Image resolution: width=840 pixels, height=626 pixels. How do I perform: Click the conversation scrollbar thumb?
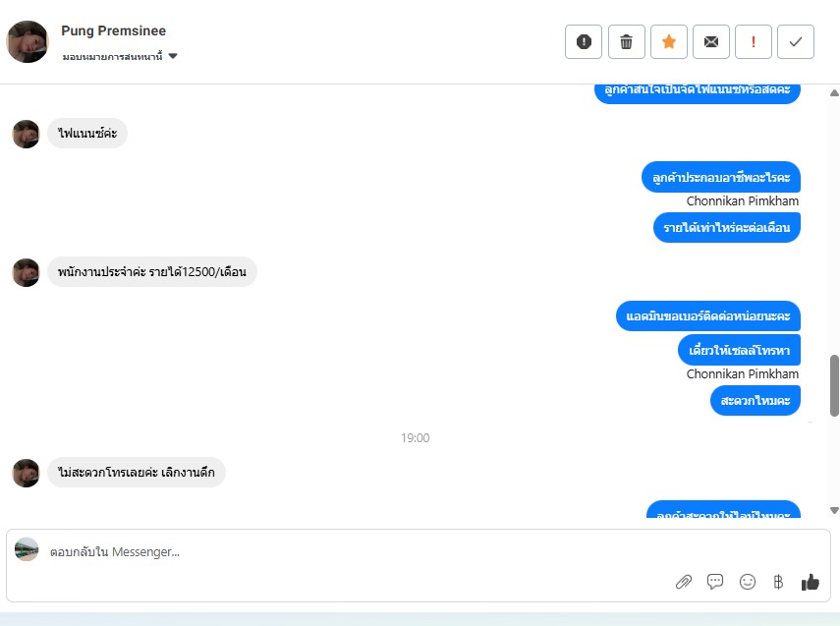tap(834, 385)
